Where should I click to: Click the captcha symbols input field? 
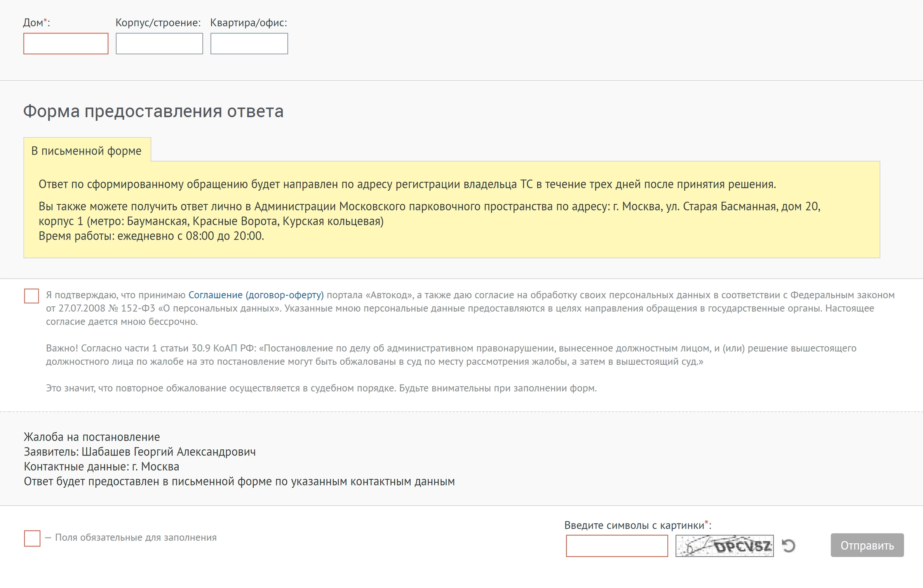click(617, 546)
